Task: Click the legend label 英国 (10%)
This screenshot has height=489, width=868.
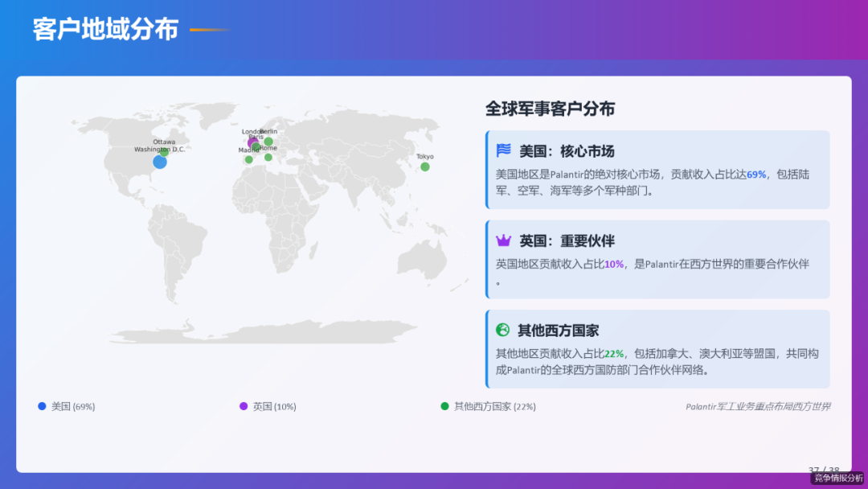Action: click(275, 406)
